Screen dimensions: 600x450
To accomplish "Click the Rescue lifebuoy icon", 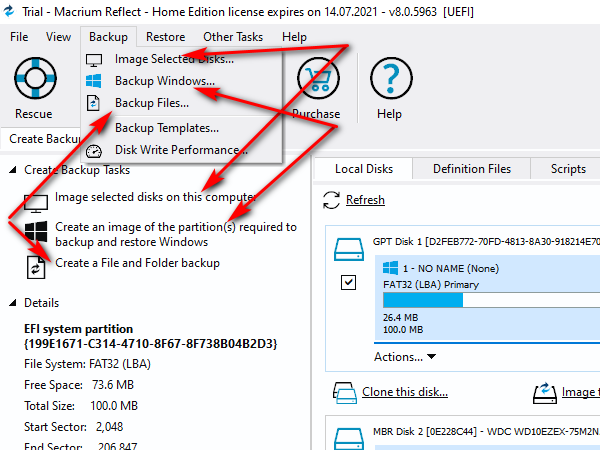I will click(x=35, y=78).
